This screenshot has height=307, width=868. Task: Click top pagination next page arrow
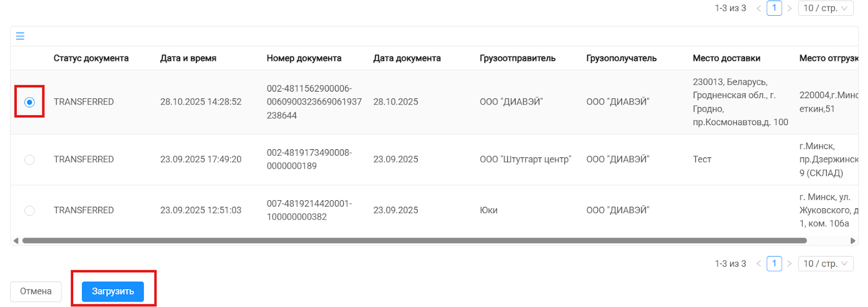pos(789,8)
